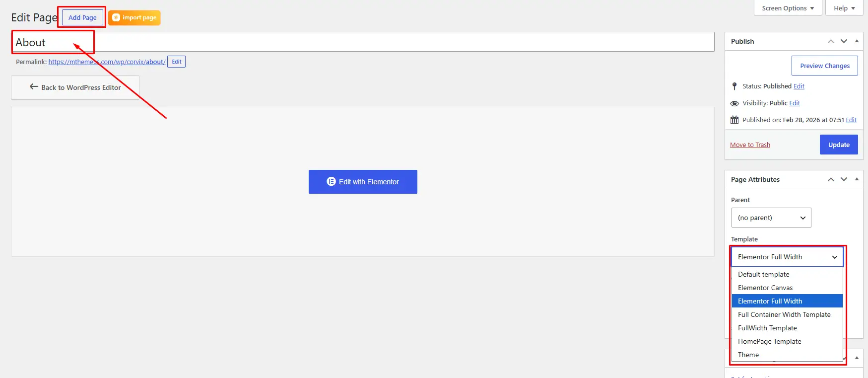868x378 pixels.
Task: Move the Page Attributes panel up
Action: point(831,179)
